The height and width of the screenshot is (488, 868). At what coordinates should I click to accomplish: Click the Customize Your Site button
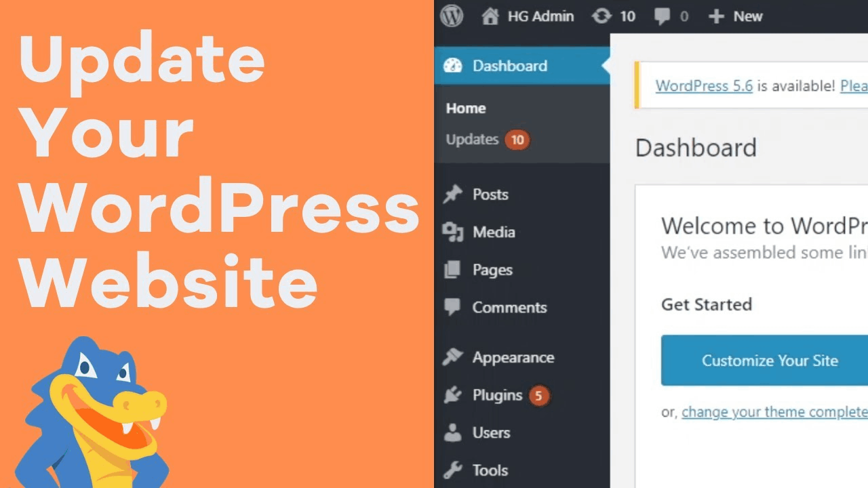tap(764, 360)
